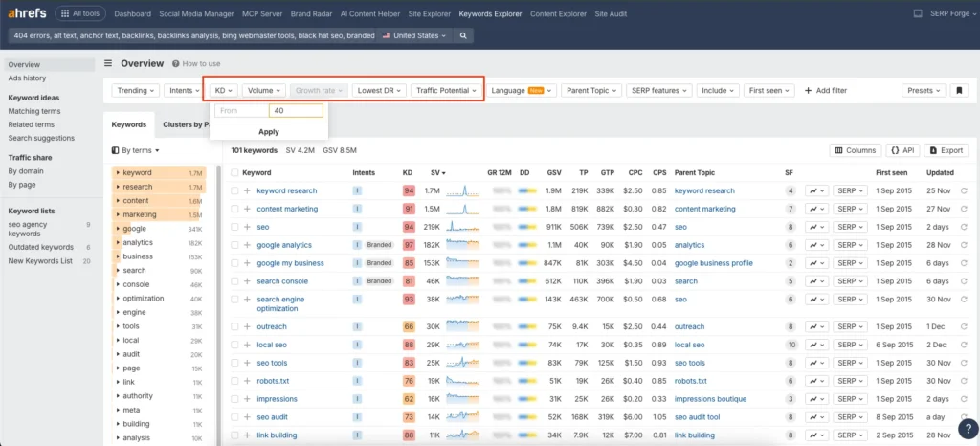This screenshot has width=980, height=446.
Task: Open trend chart dropdown for keyword research row
Action: pyautogui.click(x=816, y=190)
